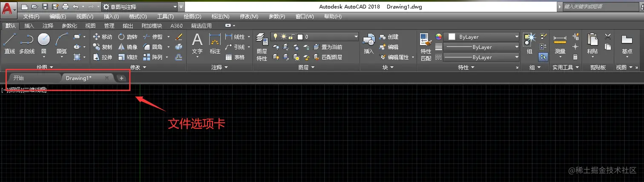
Task: Switch to the Insert (插入) ribbon tab
Action: tap(29, 26)
